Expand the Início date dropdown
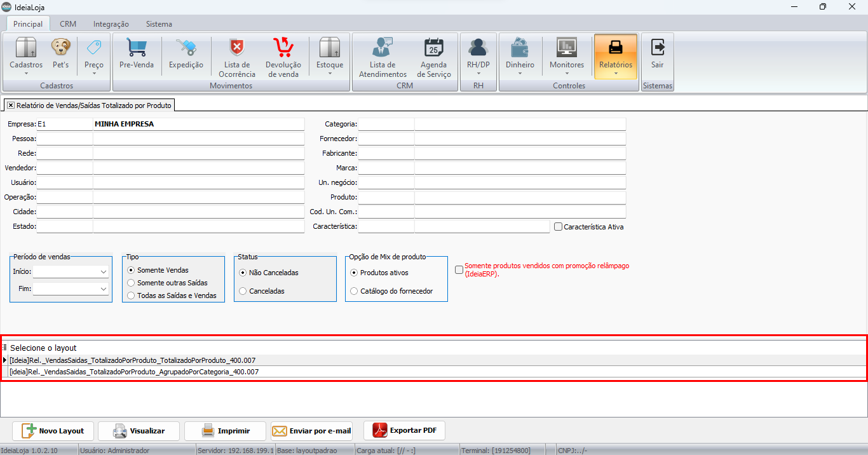The height and width of the screenshot is (455, 868). [x=104, y=272]
